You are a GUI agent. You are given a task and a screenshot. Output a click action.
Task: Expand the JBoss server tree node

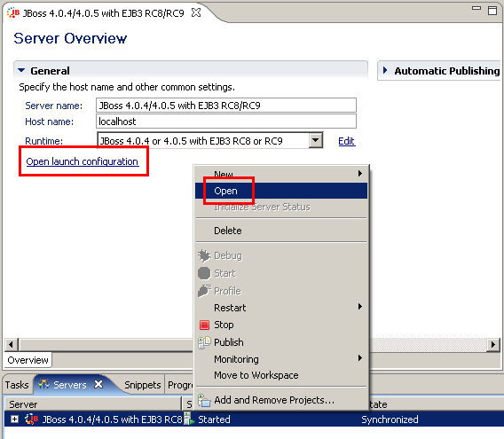click(x=14, y=419)
